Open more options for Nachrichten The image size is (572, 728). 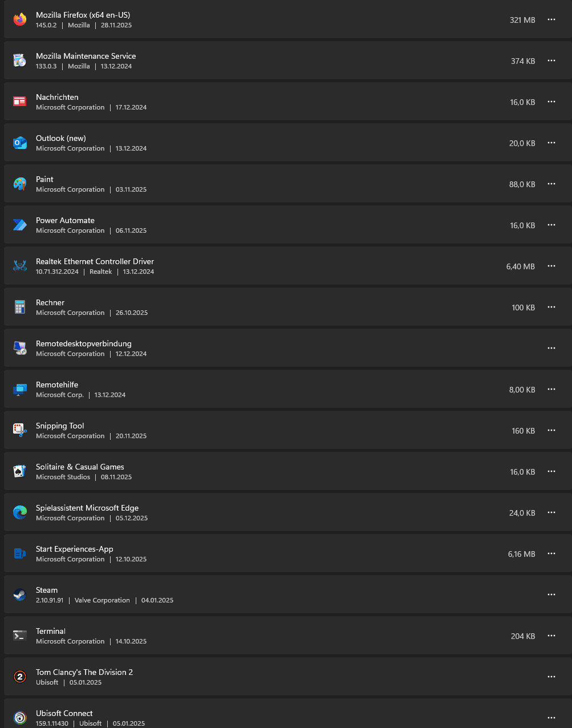(x=551, y=102)
